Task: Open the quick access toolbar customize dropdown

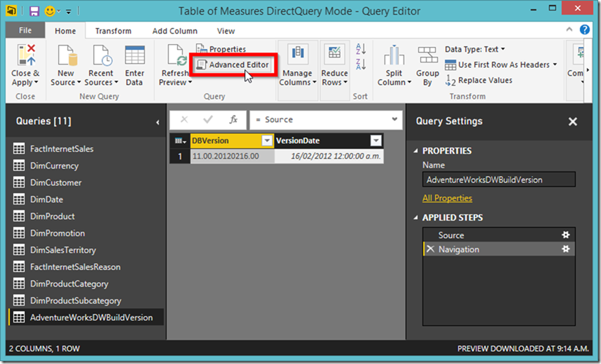Action: tap(69, 11)
